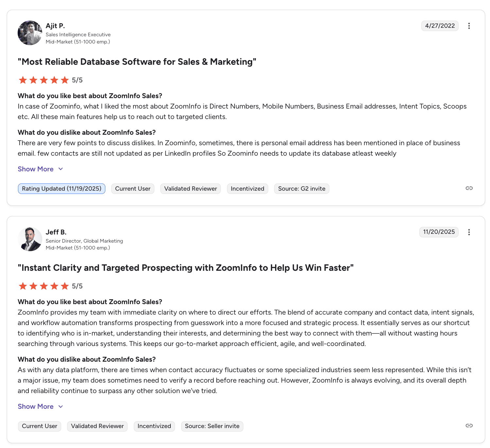
Task: Select the Source: G2 invite tag
Action: pos(301,189)
